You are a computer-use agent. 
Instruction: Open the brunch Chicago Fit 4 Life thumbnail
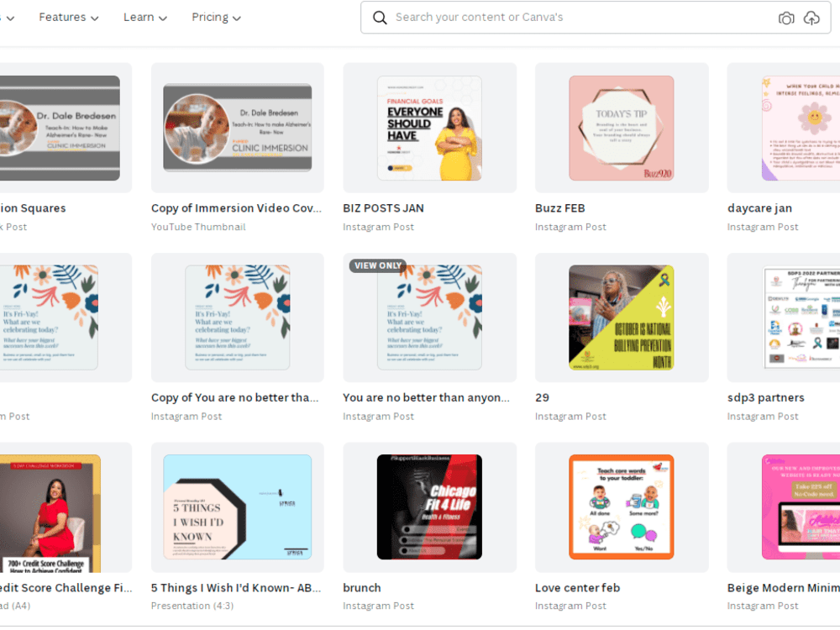click(x=429, y=507)
